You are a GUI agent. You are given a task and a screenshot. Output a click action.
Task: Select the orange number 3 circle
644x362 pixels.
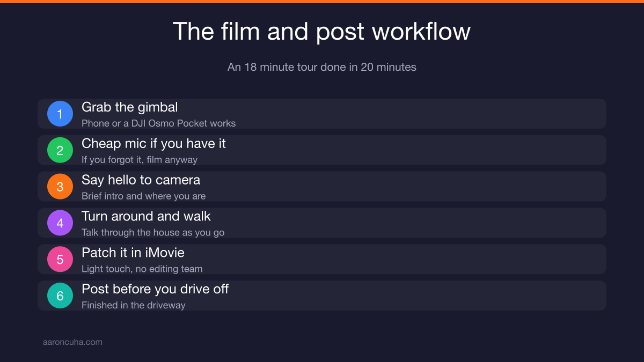pos(60,187)
